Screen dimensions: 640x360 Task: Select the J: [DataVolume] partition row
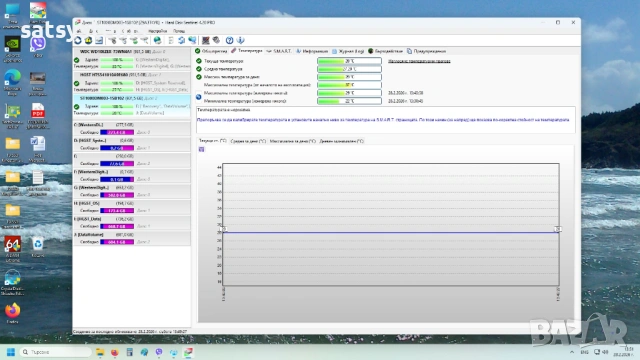point(131,238)
